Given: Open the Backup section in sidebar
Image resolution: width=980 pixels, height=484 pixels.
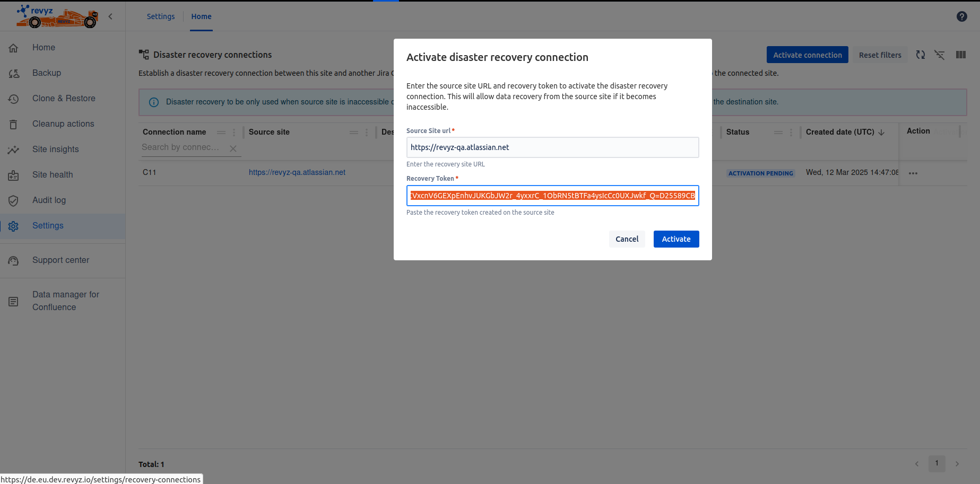Looking at the screenshot, I should tap(46, 73).
